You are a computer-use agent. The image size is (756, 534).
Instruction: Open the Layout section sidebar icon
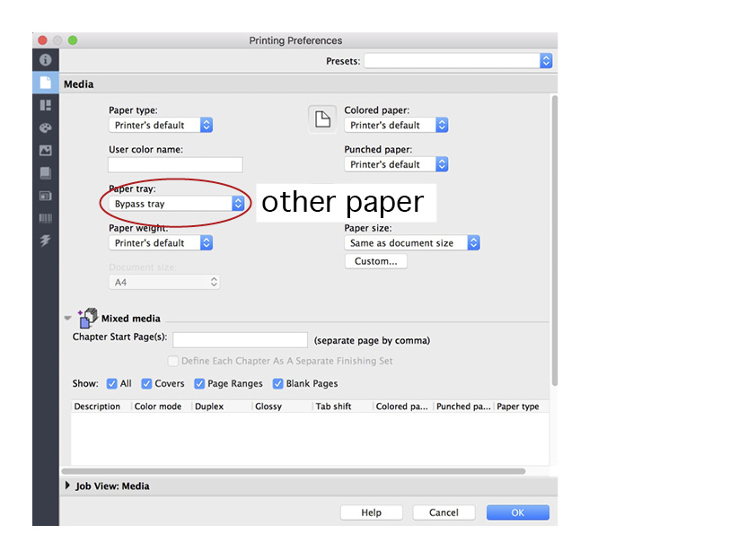click(x=45, y=105)
